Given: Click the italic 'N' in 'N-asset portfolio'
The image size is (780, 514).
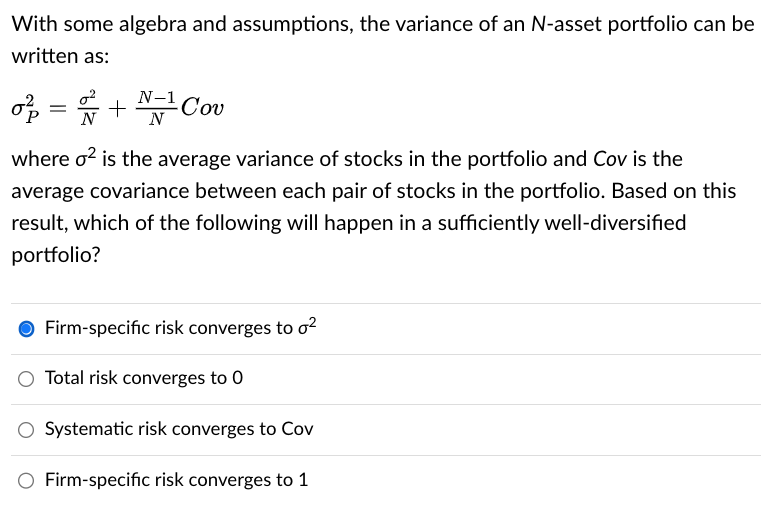Looking at the screenshot, I should 539,24.
